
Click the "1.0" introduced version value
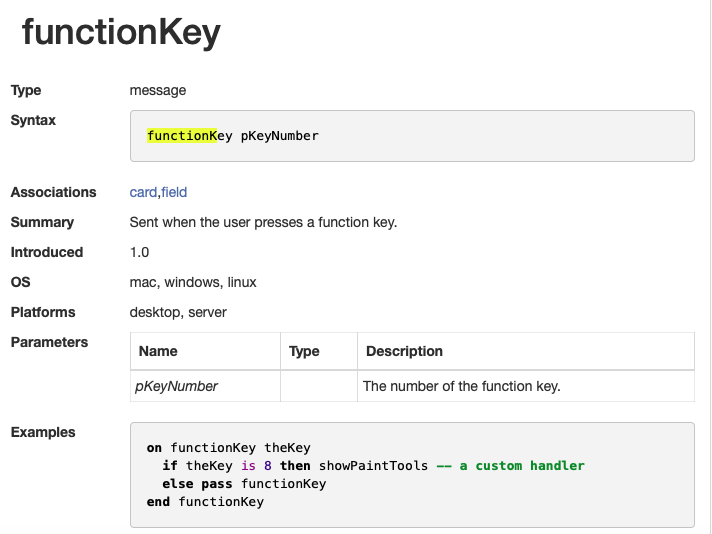coord(139,252)
